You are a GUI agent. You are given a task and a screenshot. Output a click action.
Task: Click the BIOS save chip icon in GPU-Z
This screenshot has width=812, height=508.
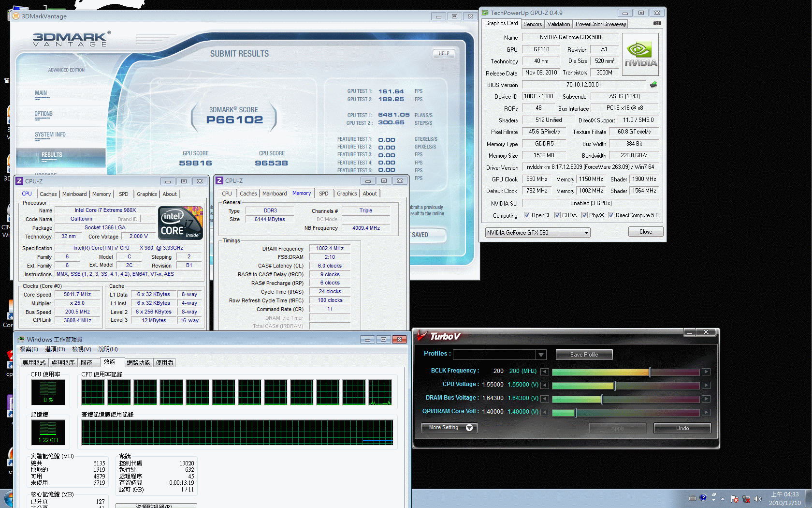(x=653, y=85)
